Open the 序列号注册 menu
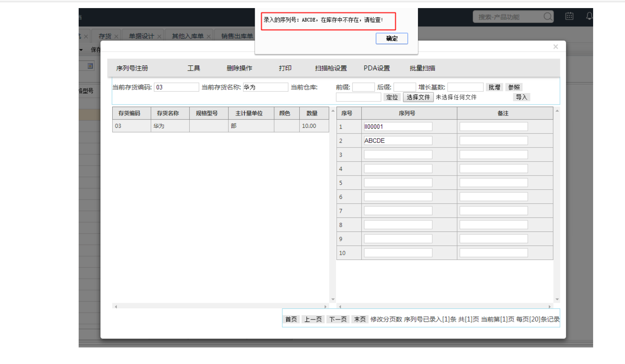Viewport: 625px width, 364px height. click(132, 68)
